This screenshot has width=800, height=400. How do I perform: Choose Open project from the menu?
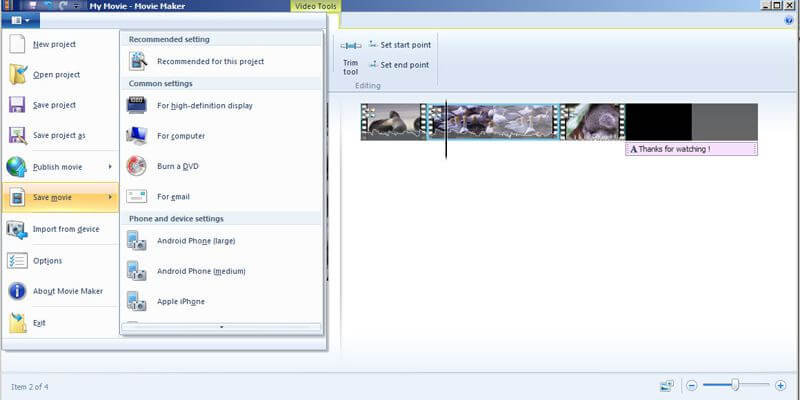click(60, 74)
